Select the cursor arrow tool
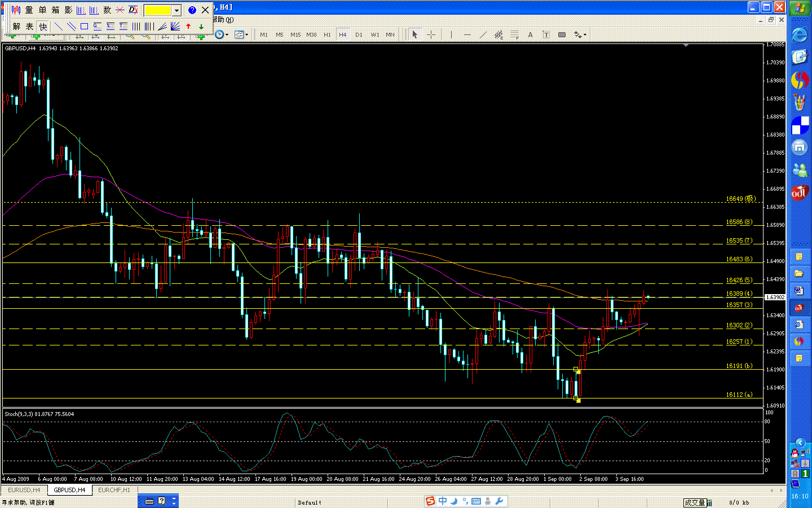Image resolution: width=812 pixels, height=508 pixels. point(415,35)
